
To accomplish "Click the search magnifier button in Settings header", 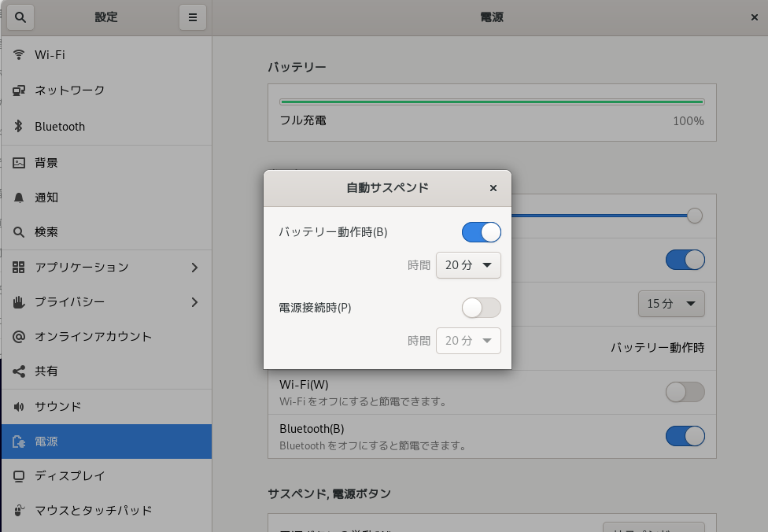I will (x=20, y=17).
